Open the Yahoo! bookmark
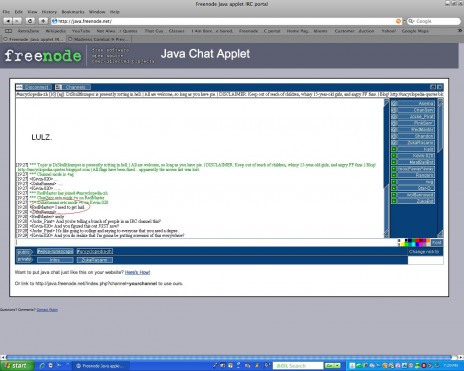The height and width of the screenshot is (371, 464). [388, 31]
